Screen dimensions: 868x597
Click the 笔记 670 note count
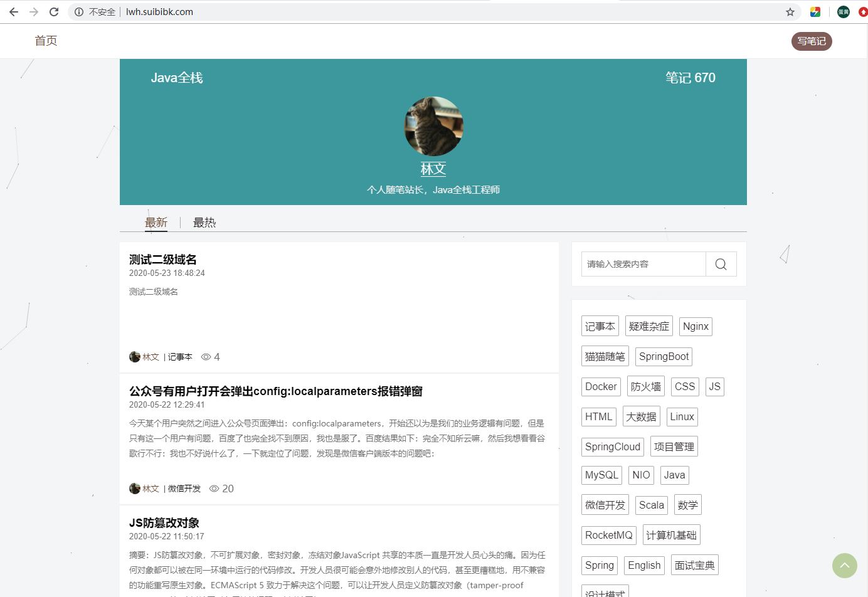click(691, 78)
